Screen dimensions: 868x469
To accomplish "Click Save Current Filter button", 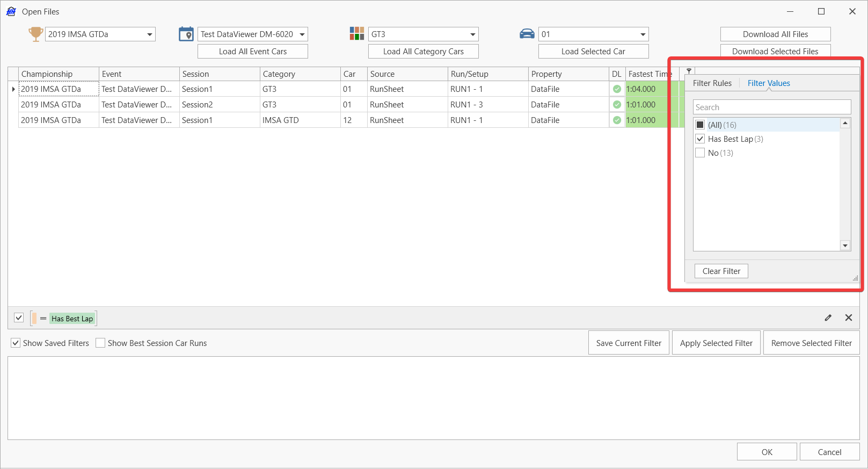I will (629, 343).
